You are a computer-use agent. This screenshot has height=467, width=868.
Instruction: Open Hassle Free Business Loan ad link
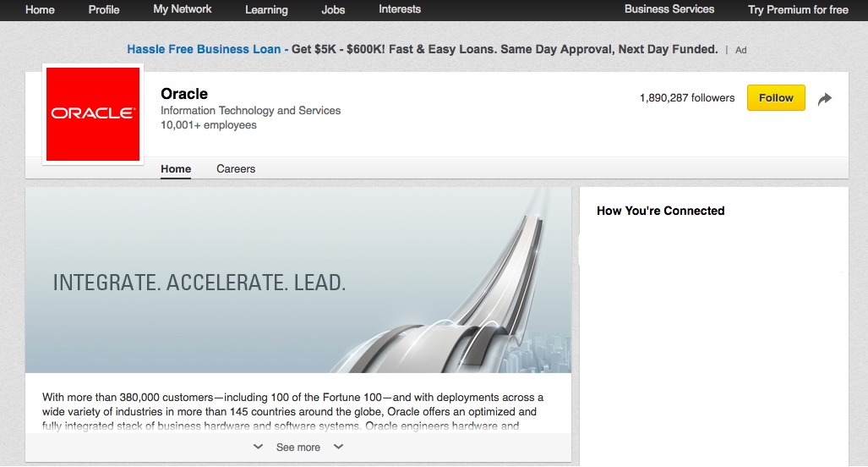(204, 49)
